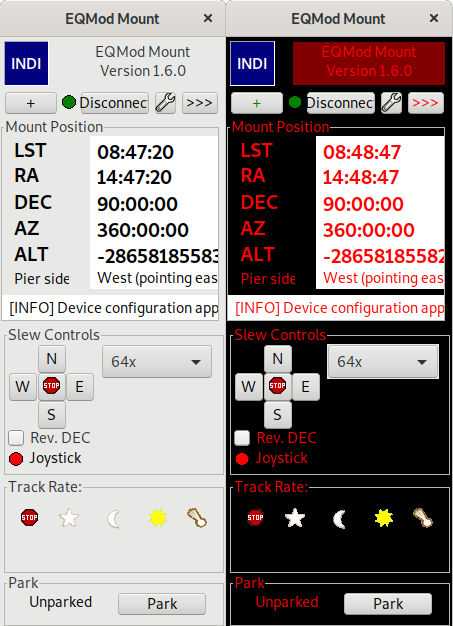Viewport: 453px width, 626px height.
Task: Click the black ALT value starting -28658
Action: point(158,256)
